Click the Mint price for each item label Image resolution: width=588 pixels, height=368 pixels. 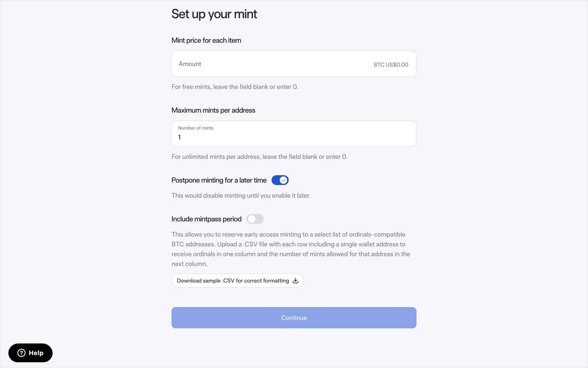[206, 40]
